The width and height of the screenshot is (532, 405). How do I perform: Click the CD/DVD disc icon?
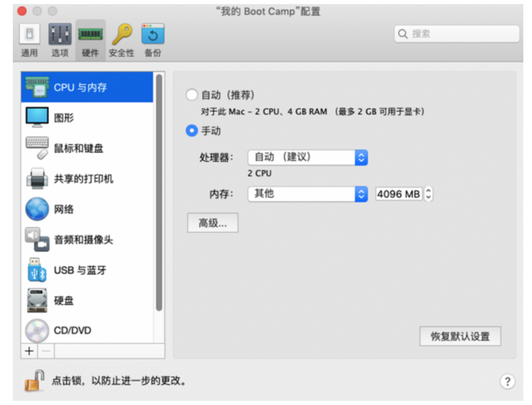(x=37, y=331)
